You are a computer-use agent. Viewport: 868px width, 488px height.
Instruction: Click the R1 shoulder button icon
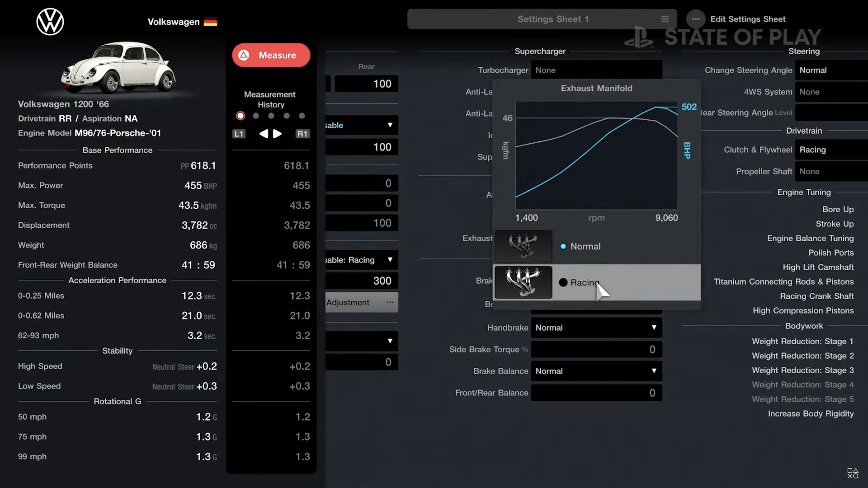pyautogui.click(x=302, y=134)
